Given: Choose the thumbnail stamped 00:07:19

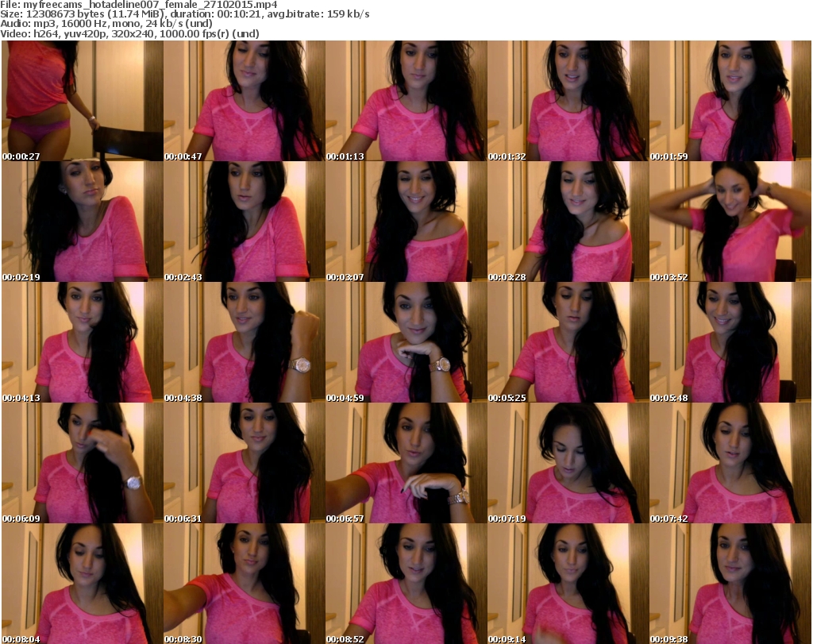Looking at the screenshot, I should click(x=568, y=463).
